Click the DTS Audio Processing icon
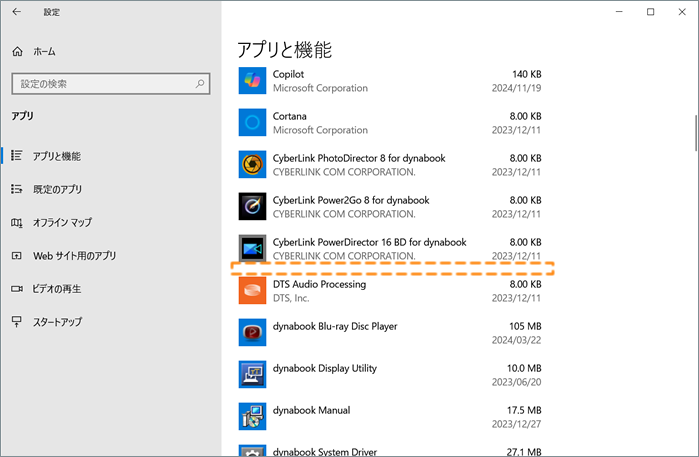Viewport: 699px width, 457px height. [252, 290]
